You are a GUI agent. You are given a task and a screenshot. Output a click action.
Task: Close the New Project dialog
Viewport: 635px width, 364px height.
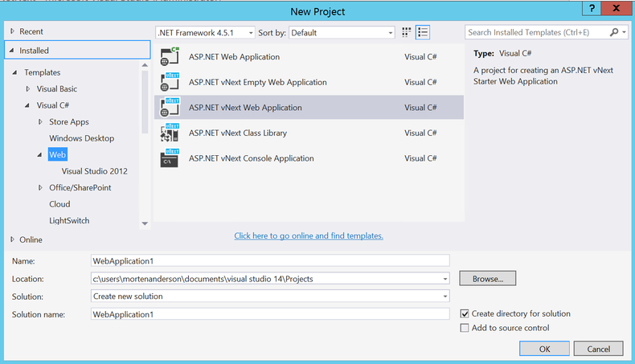point(617,8)
